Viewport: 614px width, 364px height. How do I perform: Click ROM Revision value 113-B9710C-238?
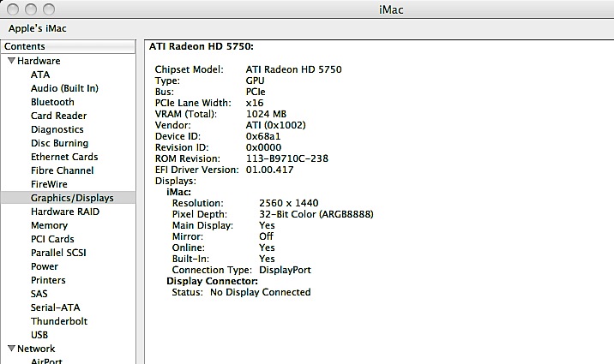coord(287,158)
